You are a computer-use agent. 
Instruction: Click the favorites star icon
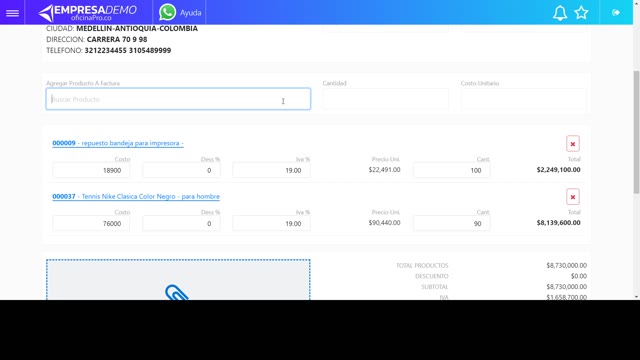tap(581, 13)
